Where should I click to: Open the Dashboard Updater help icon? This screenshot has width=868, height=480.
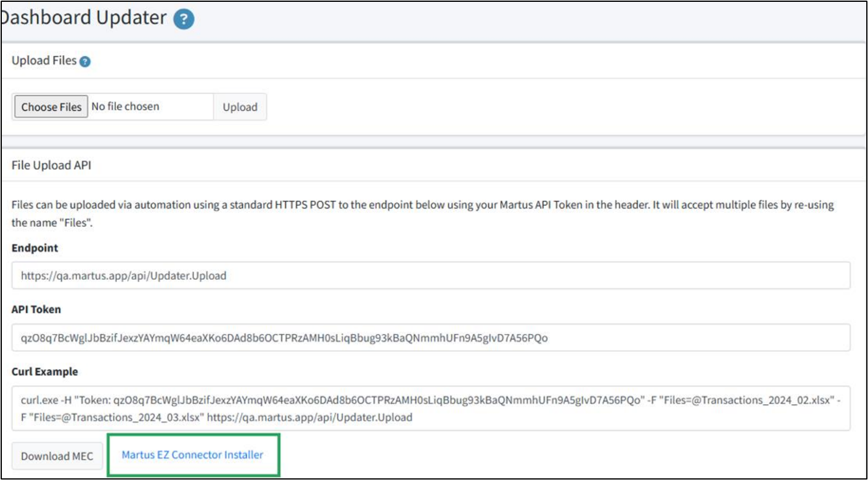(184, 20)
